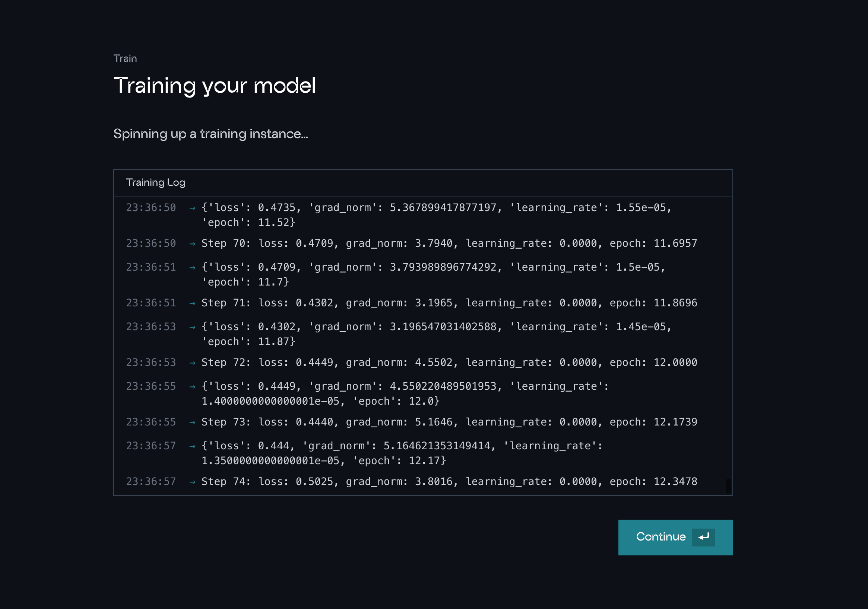
Task: Select the Step 70 loss 0.4709 log line
Action: point(449,243)
